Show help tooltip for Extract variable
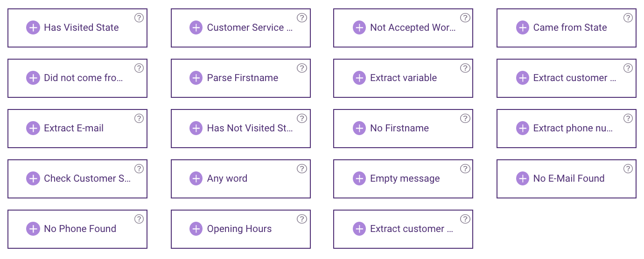Image resolution: width=644 pixels, height=259 pixels. [465, 68]
